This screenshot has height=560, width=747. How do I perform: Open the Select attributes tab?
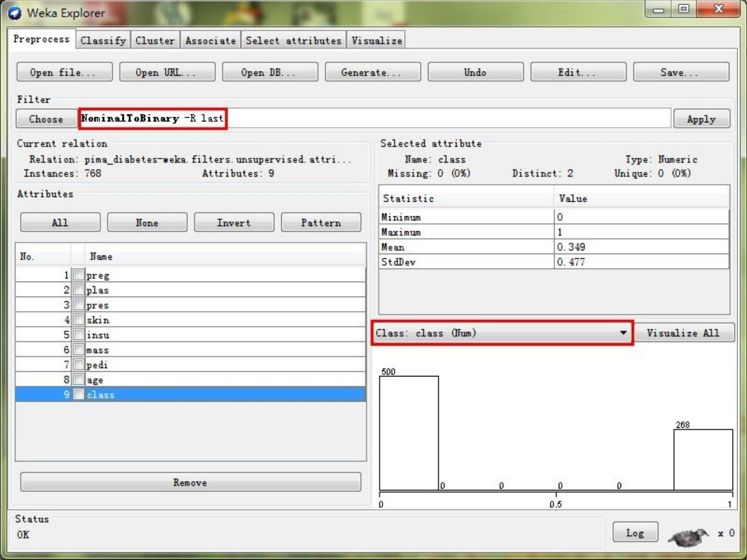tap(293, 40)
